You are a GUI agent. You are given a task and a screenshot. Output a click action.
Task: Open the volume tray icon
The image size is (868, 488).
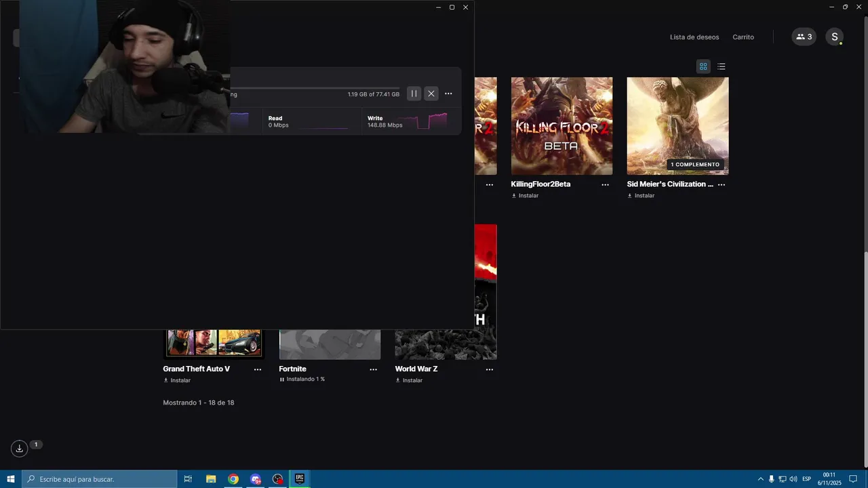[x=793, y=479]
